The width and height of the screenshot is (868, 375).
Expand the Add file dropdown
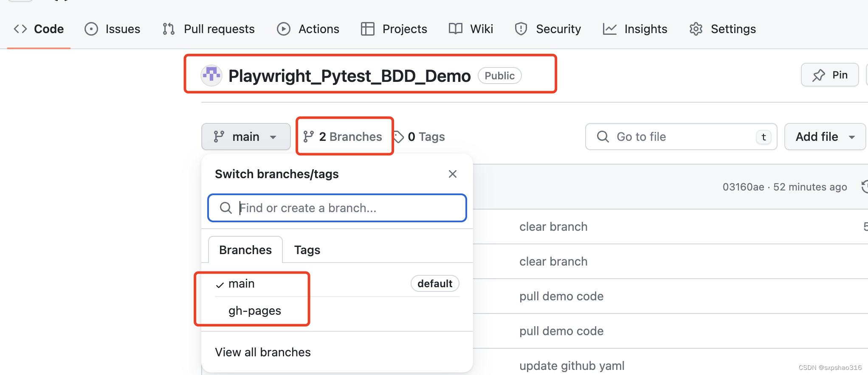point(825,137)
